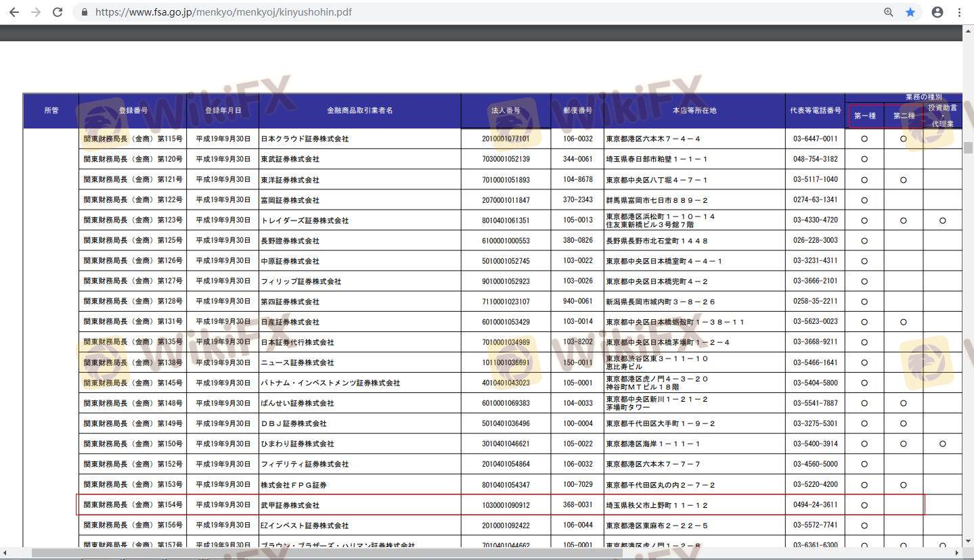Click phone number 03-5466-1641
Image resolution: width=974 pixels, height=560 pixels.
point(816,363)
